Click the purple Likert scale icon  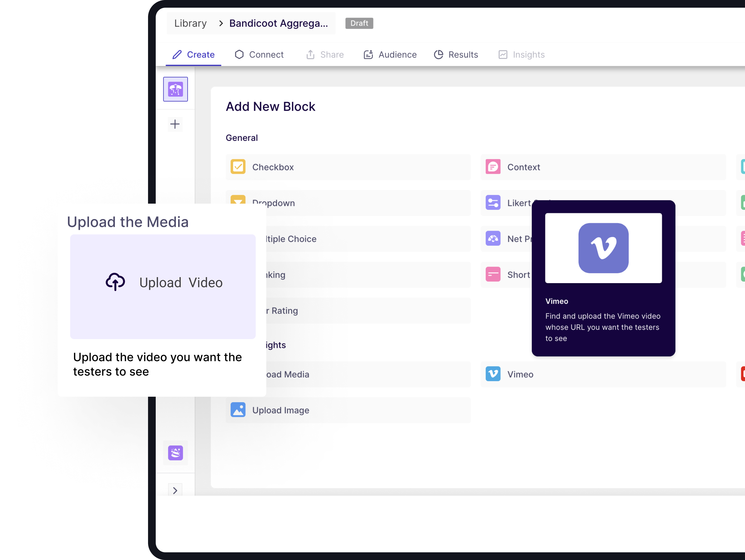click(x=493, y=203)
